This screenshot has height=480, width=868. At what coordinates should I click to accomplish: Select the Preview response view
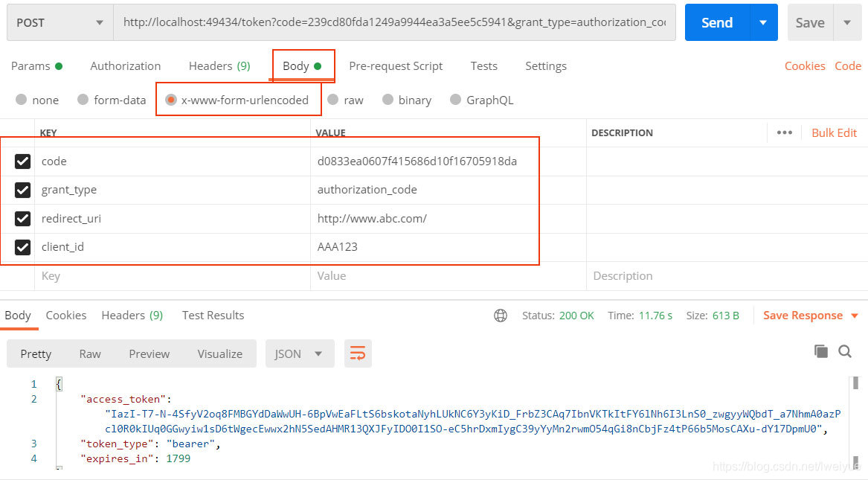pos(150,353)
